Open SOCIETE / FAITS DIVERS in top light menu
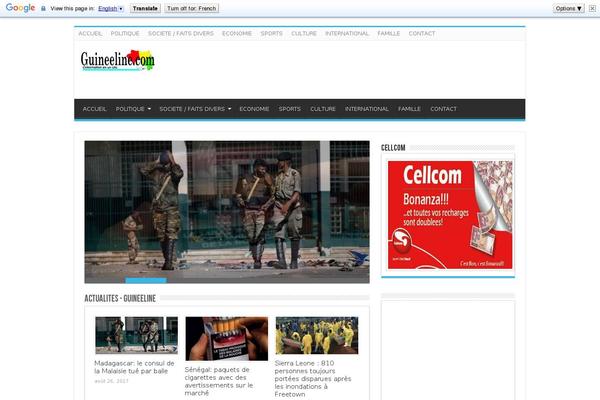The width and height of the screenshot is (600, 400). [181, 34]
